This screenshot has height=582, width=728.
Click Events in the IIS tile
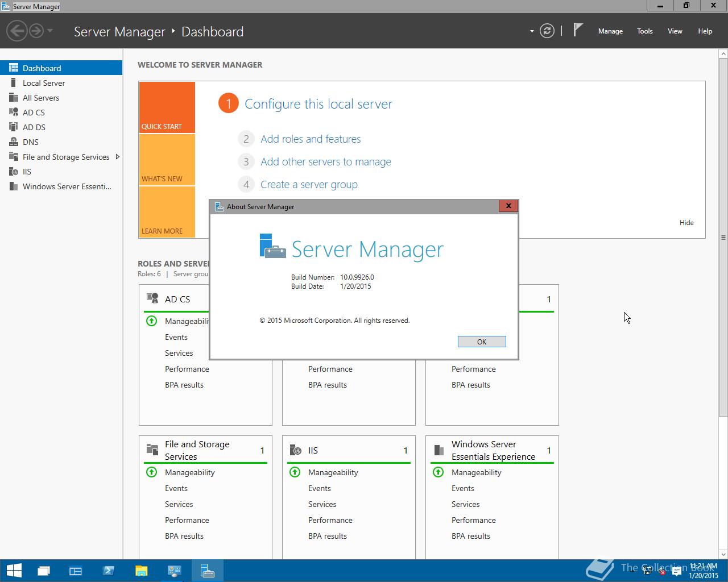(320, 488)
